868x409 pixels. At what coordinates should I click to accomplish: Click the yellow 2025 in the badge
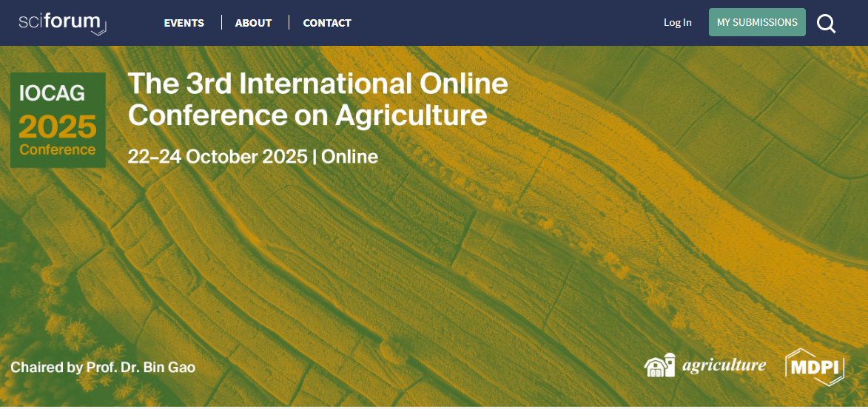(x=58, y=126)
